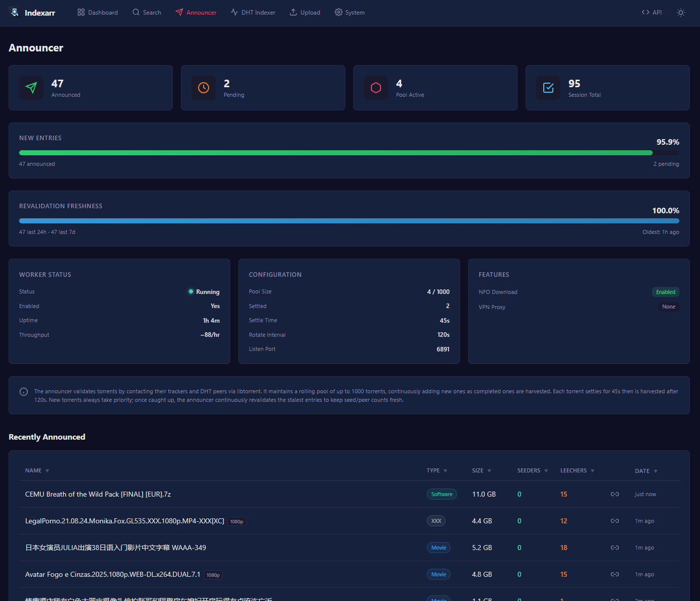700x601 pixels.
Task: Open link icon for CEMU Breath of the Wild
Action: pyautogui.click(x=614, y=494)
